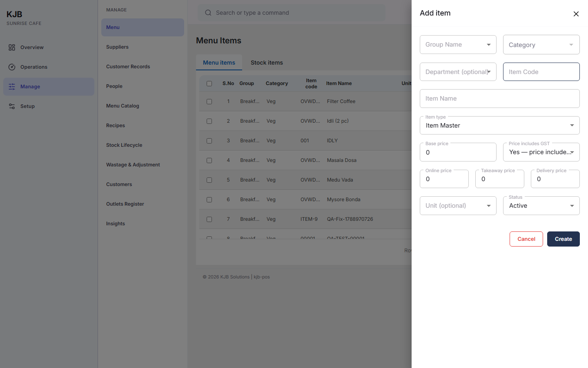Image resolution: width=588 pixels, height=368 pixels.
Task: Open the Status dropdown showing Active
Action: [x=541, y=206]
